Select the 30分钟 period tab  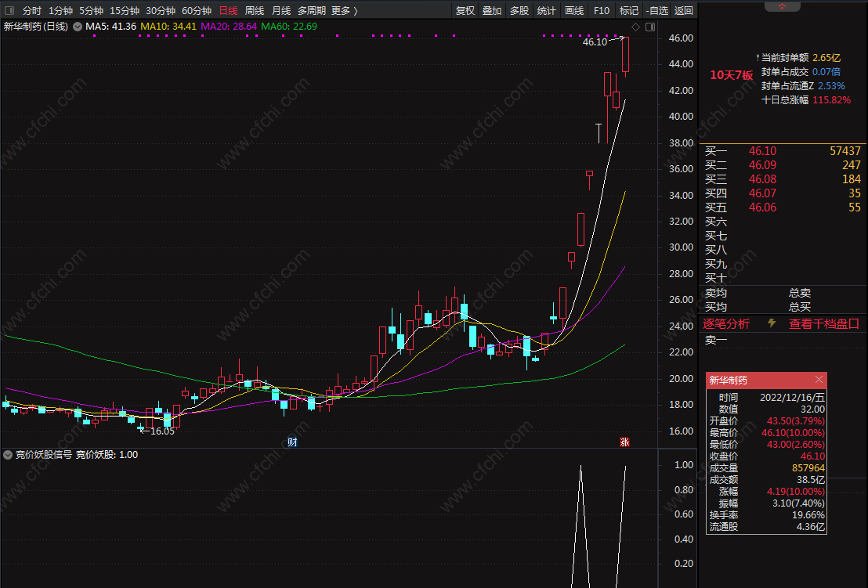pyautogui.click(x=161, y=10)
